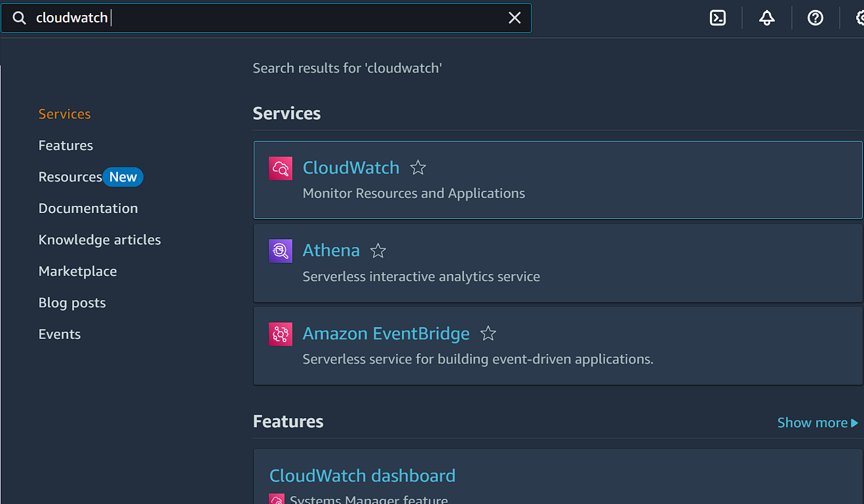Viewport: 864px width, 504px height.
Task: Select the Features filter category
Action: tap(66, 145)
